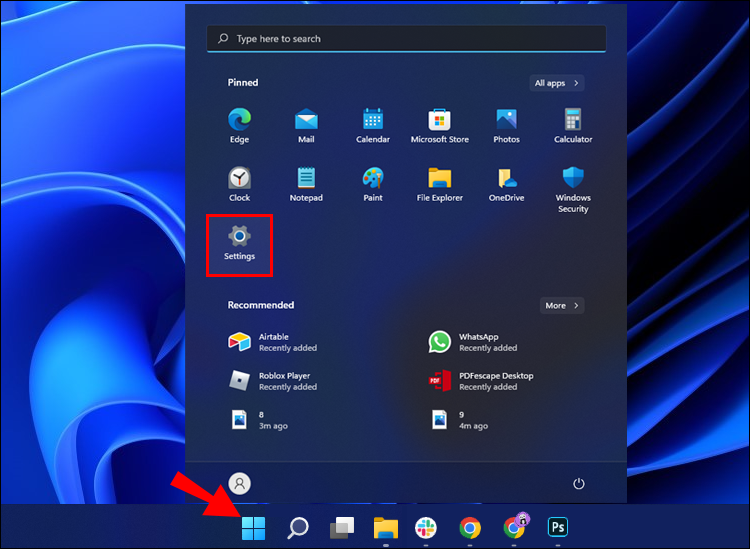Launch Photoshop from the taskbar
Screen dimensions: 750x549
(558, 527)
